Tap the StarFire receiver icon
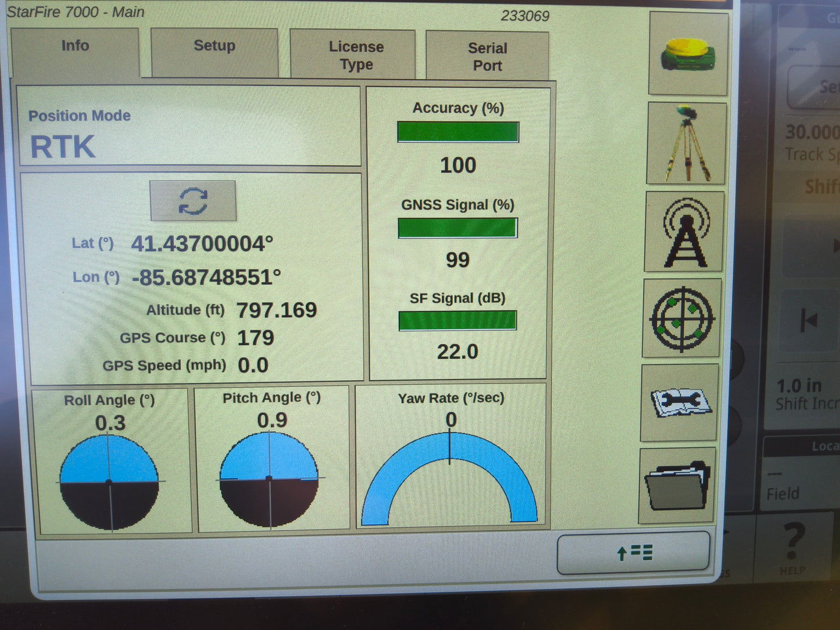Image resolution: width=840 pixels, height=630 pixels. (x=688, y=54)
